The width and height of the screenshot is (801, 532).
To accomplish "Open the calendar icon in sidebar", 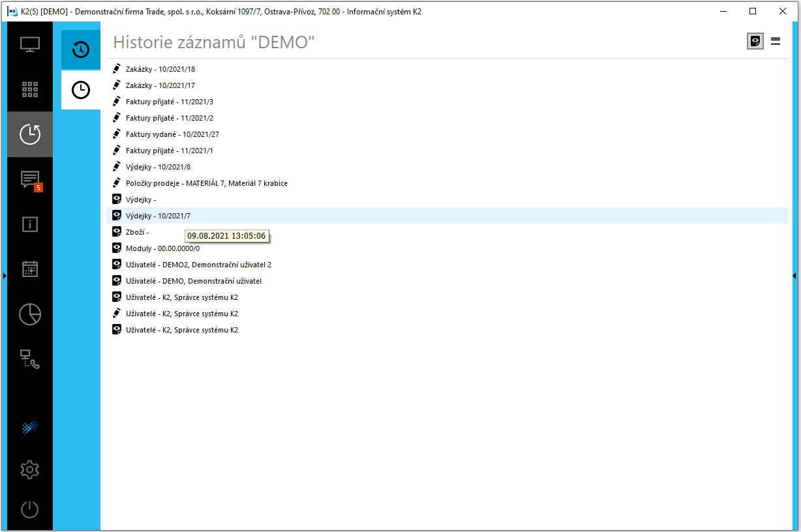I will coord(30,269).
